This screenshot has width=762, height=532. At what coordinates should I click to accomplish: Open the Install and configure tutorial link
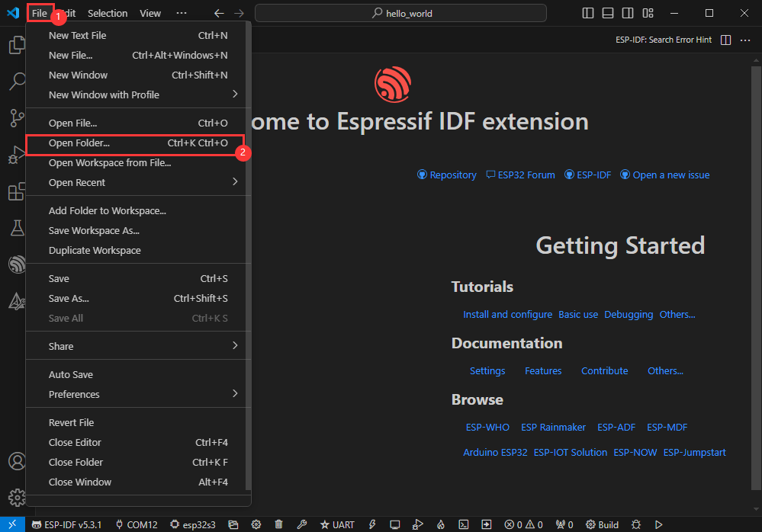(507, 314)
